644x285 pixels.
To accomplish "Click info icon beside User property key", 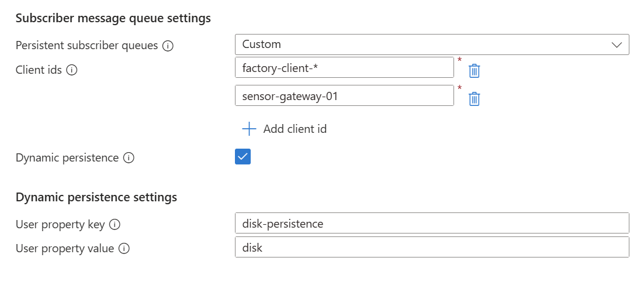I will tap(115, 224).
